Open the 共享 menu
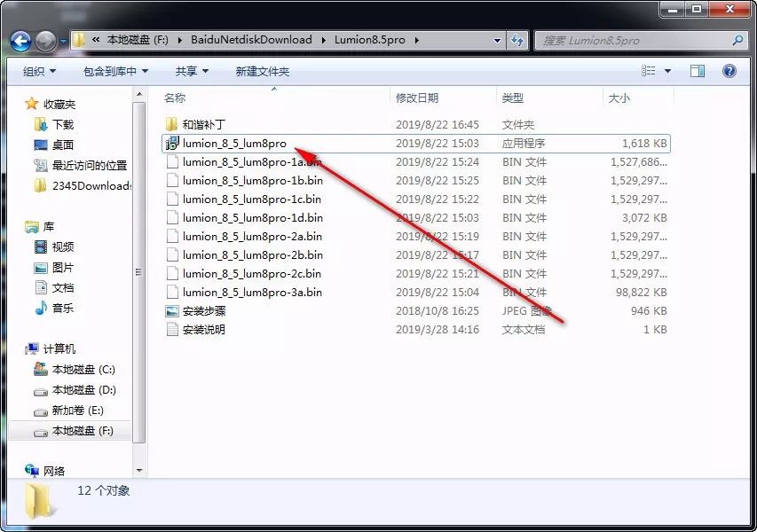Viewport: 757px width, 532px height. click(x=192, y=72)
